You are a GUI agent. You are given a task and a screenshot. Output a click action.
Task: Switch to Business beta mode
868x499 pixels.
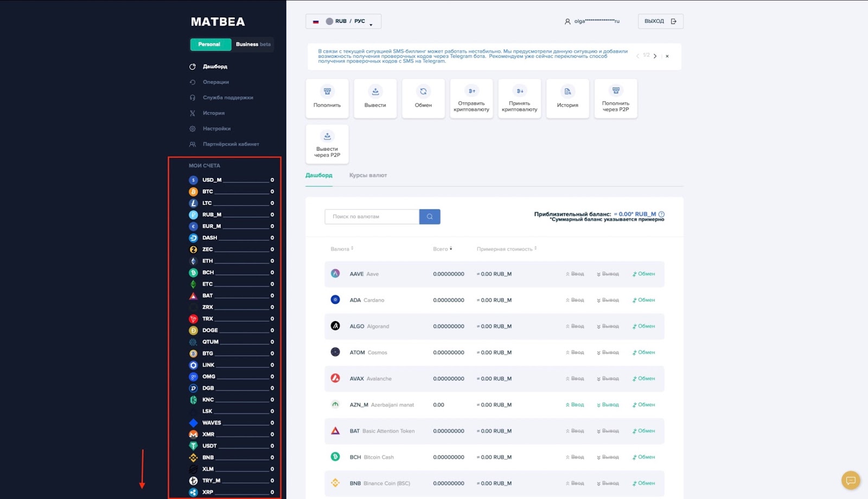click(x=253, y=44)
